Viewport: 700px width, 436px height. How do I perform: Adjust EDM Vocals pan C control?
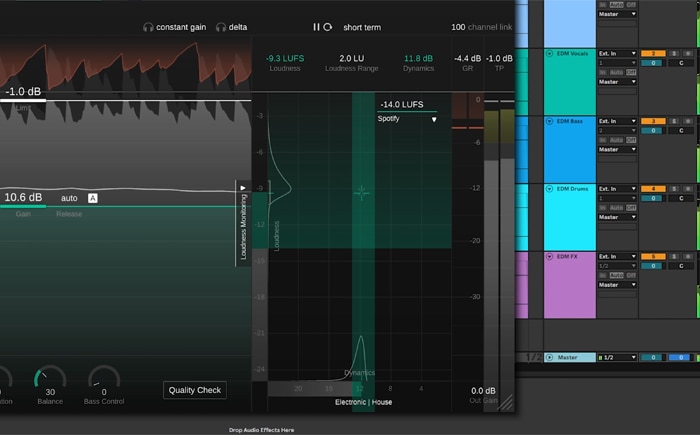click(681, 63)
